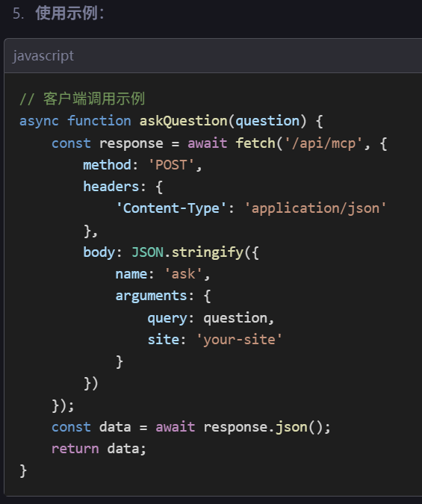Image resolution: width=422 pixels, height=504 pixels.
Task: Click JSON in JSON.stringify
Action: click(148, 252)
